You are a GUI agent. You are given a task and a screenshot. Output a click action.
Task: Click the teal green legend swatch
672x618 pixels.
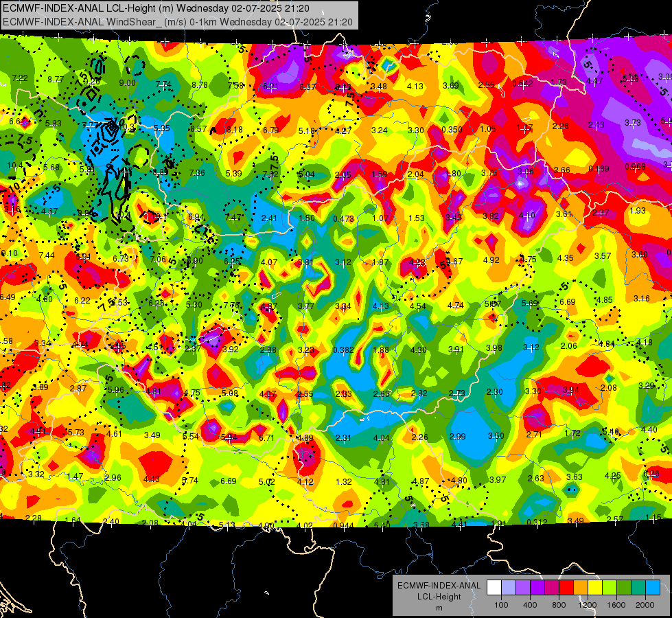click(638, 587)
